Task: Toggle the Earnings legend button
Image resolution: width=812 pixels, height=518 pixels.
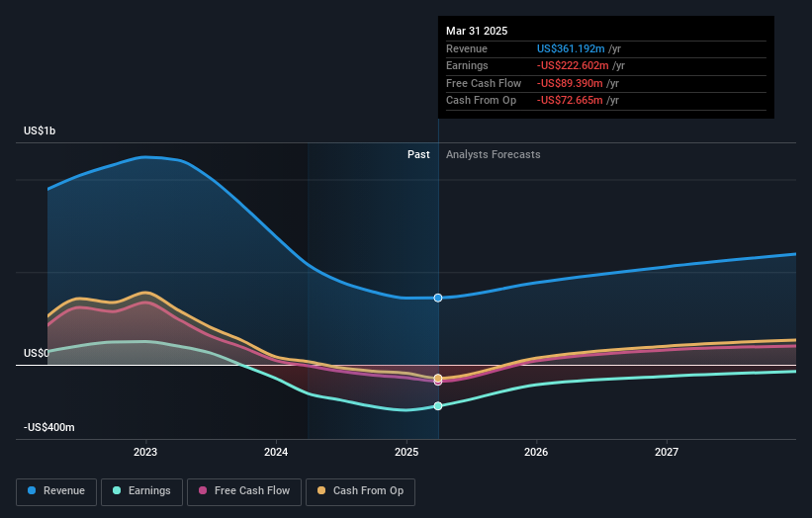Action: tap(141, 491)
